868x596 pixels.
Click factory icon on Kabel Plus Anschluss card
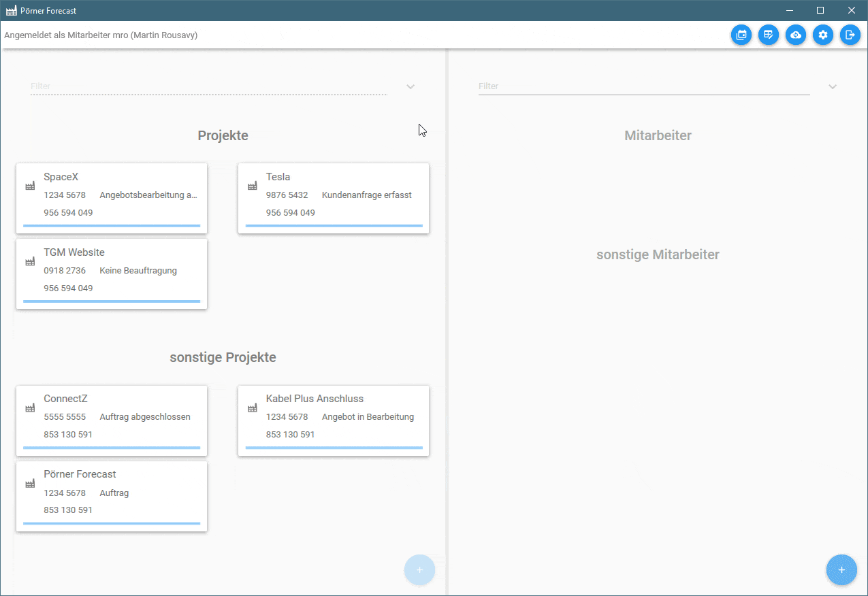253,408
